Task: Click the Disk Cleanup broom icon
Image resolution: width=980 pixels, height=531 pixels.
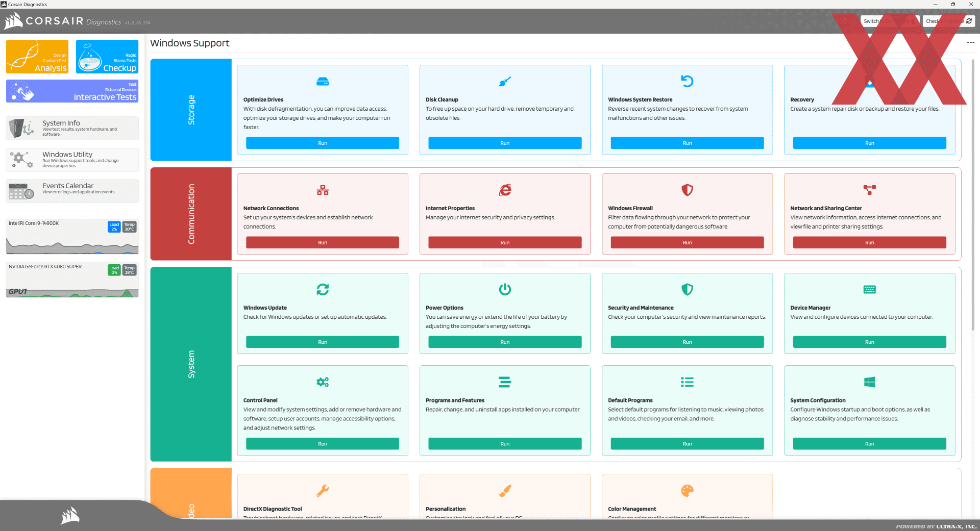Action: pos(505,82)
